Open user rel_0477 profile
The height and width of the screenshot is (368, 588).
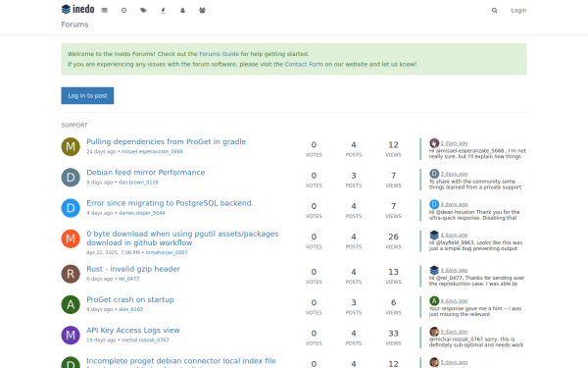(128, 279)
